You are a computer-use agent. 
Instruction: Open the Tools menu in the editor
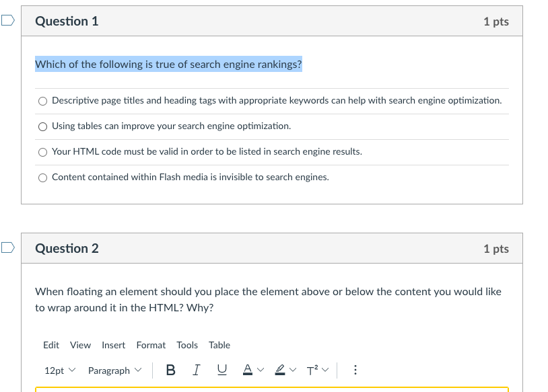click(187, 345)
